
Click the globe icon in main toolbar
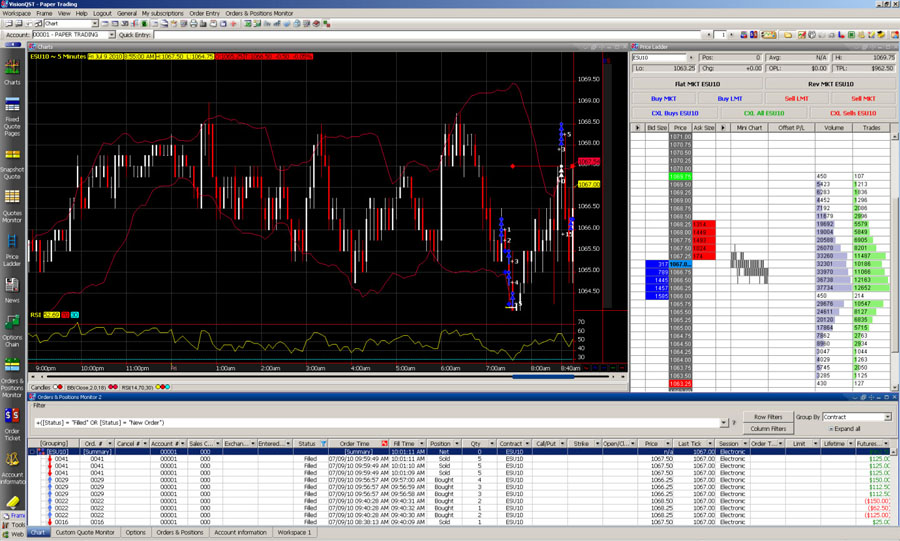point(297,24)
